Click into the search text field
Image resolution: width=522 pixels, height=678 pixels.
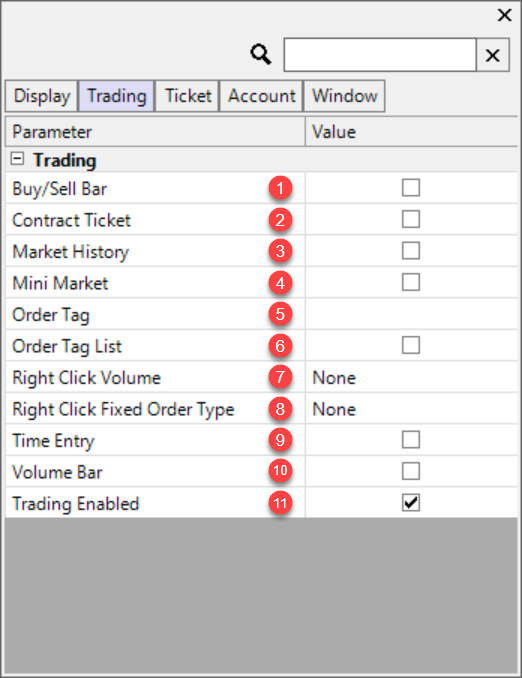click(380, 55)
